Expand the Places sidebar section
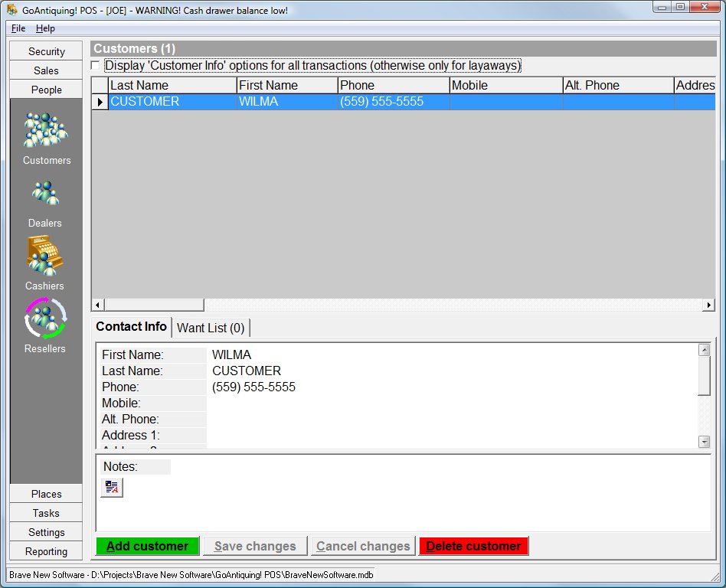The image size is (726, 588). click(46, 494)
